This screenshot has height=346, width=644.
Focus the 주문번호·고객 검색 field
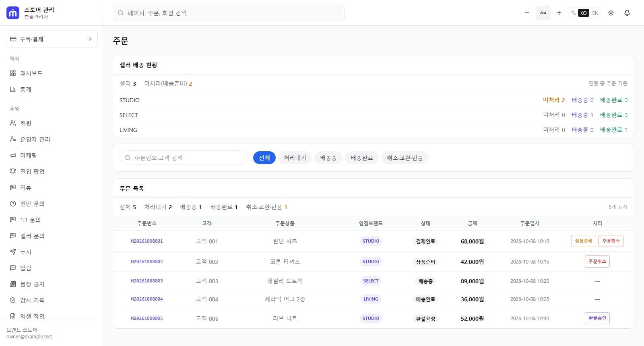point(184,158)
